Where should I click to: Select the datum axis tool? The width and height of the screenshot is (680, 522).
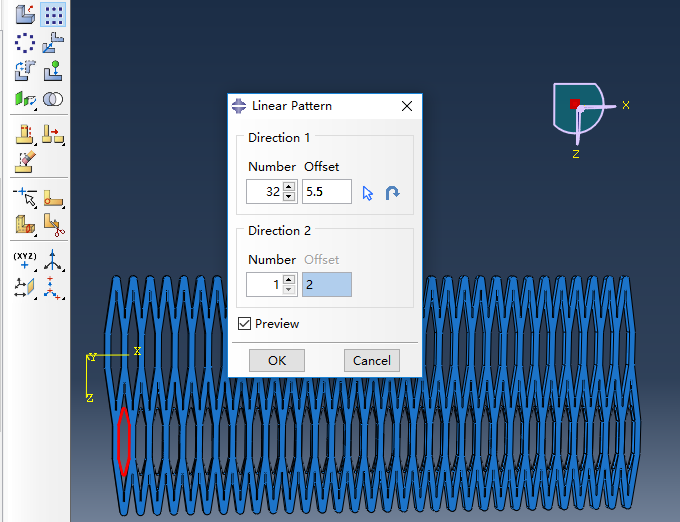(x=53, y=260)
